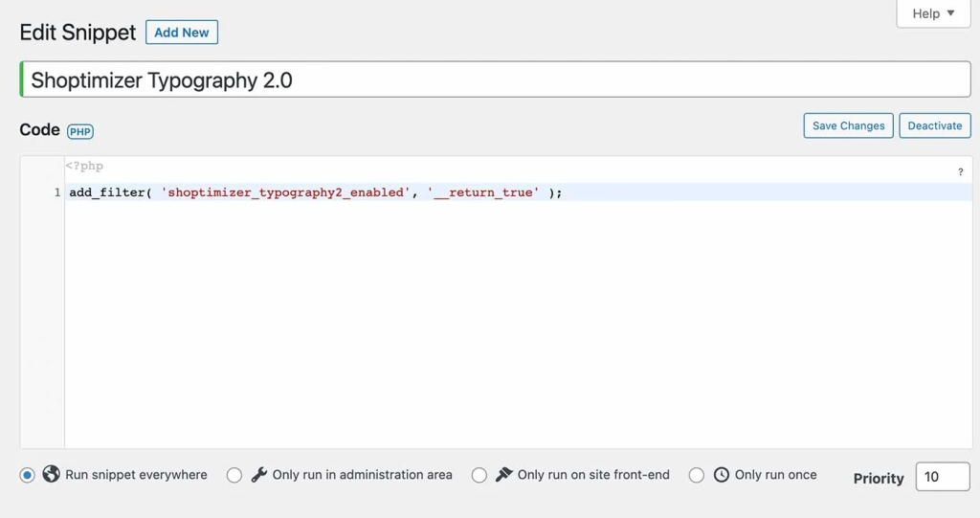
Task: Deactivate the snippet
Action: pos(934,125)
